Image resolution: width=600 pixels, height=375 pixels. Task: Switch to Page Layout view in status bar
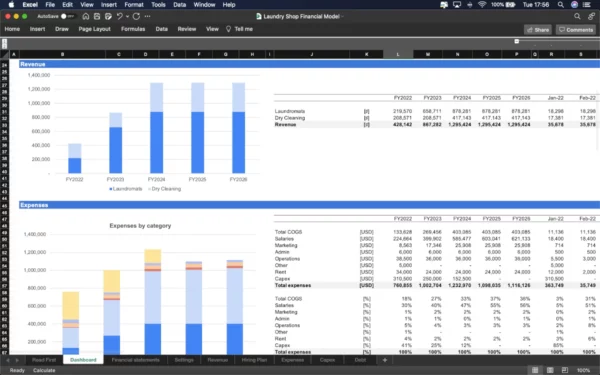[550, 370]
